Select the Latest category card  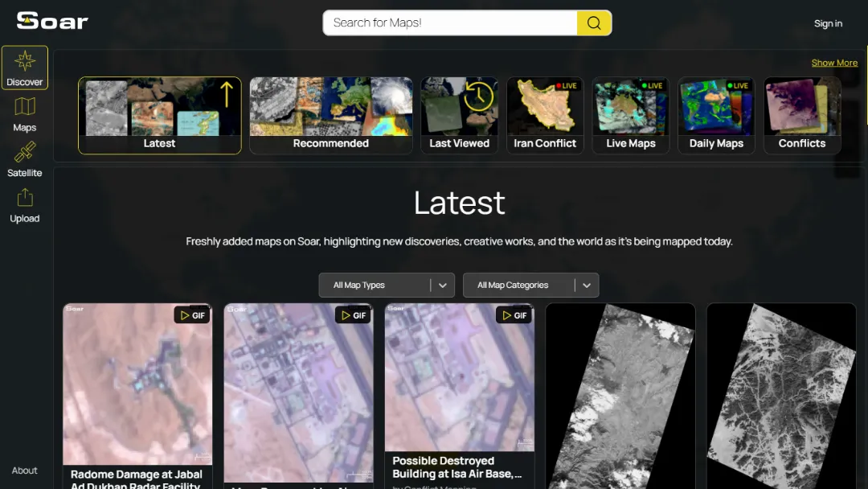coord(159,115)
